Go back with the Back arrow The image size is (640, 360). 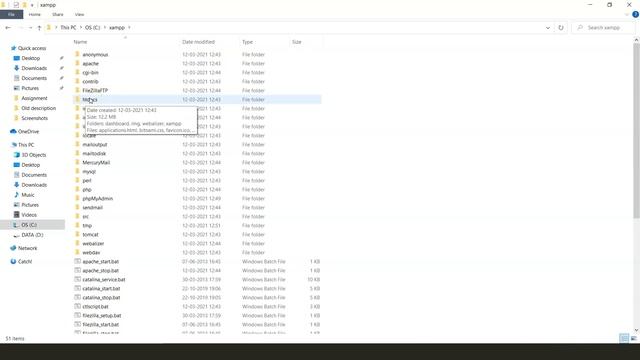tap(8, 27)
